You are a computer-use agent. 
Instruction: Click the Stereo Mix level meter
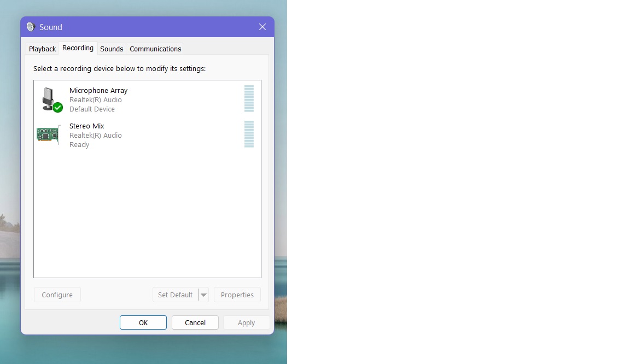tap(249, 134)
